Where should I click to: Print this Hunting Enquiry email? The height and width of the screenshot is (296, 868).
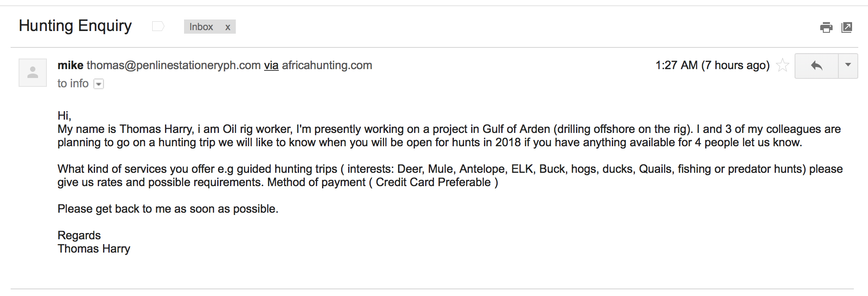[826, 27]
